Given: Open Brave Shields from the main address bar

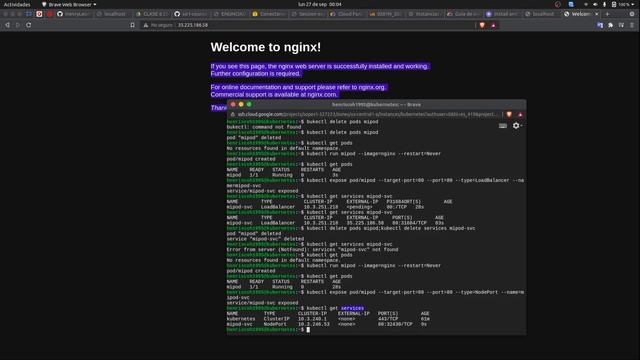Looking at the screenshot, I should pyautogui.click(x=482, y=25).
